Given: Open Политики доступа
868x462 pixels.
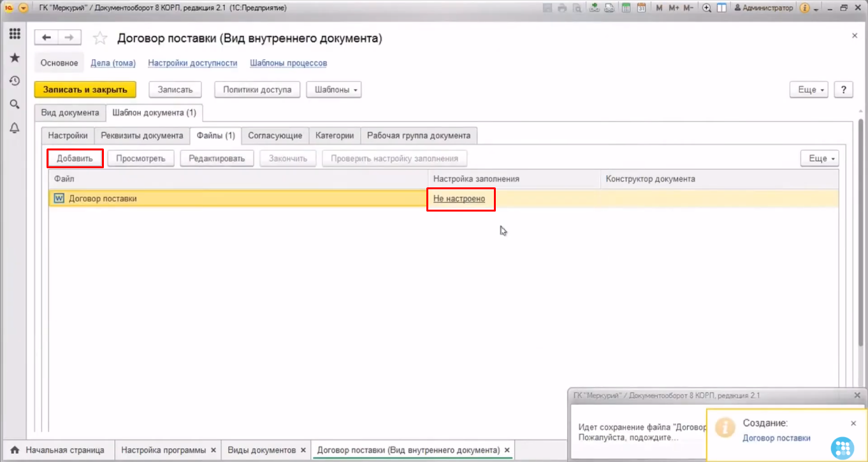Looking at the screenshot, I should coord(257,90).
